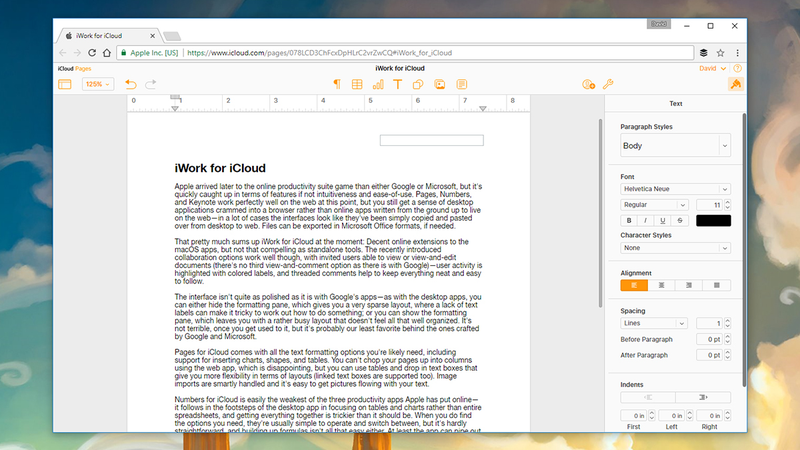
Task: Click the First indent 0 in field
Action: [x=634, y=415]
